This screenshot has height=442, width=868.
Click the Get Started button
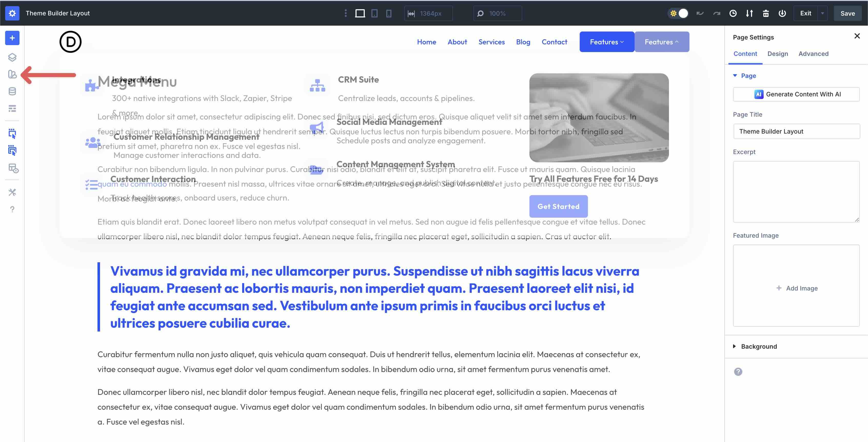coord(558,206)
